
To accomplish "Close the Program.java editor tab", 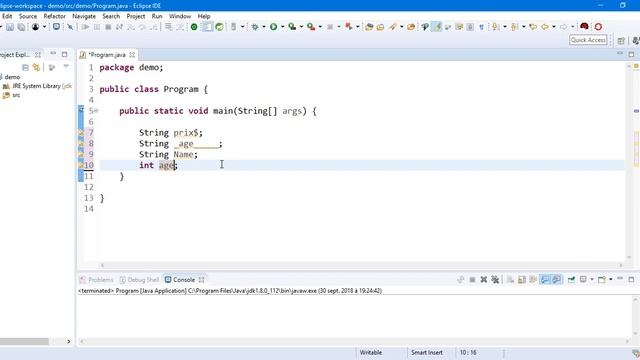I will [132, 55].
